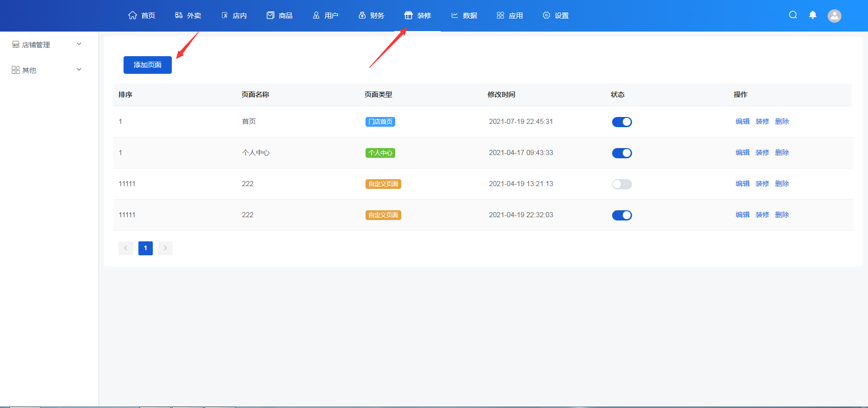This screenshot has height=408, width=868.
Task: Open the 首页 nav tab
Action: coord(142,15)
